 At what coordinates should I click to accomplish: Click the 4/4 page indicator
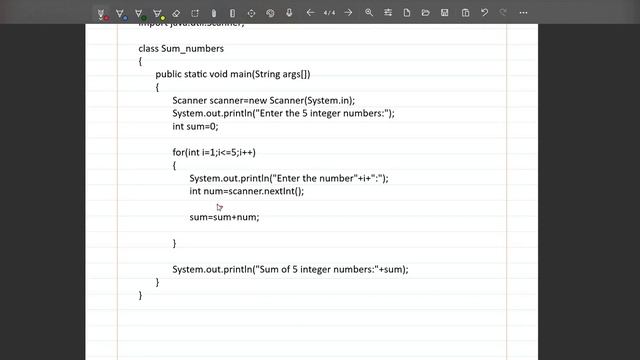[329, 13]
